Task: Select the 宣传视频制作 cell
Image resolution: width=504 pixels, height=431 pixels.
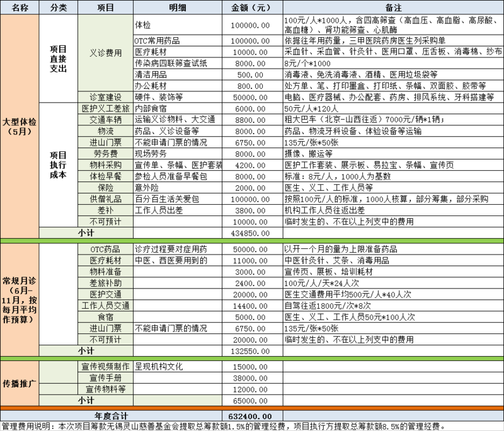Action: (x=105, y=366)
